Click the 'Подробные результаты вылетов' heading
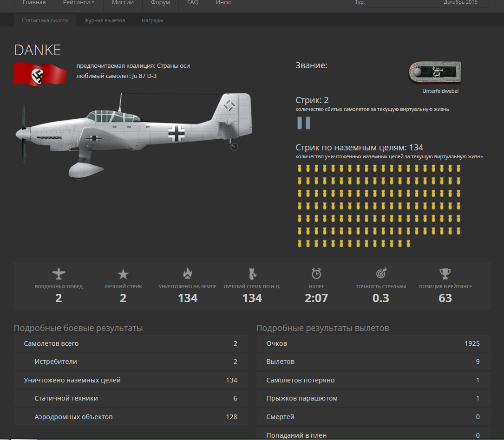This screenshot has height=440, width=504. 323,328
